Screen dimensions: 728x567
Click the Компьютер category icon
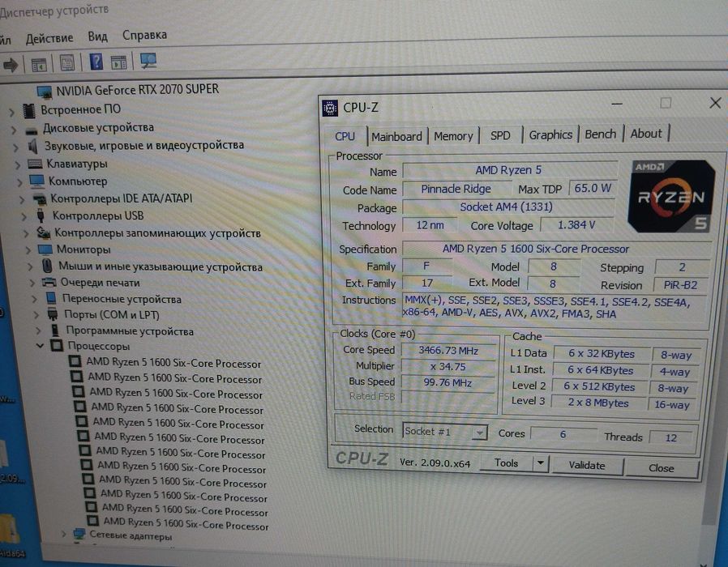click(36, 181)
